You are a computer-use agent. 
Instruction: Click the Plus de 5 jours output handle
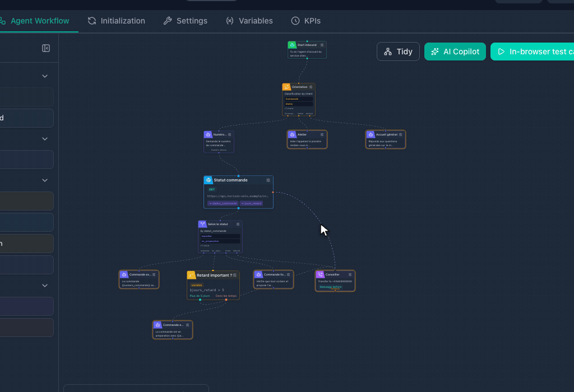click(200, 300)
